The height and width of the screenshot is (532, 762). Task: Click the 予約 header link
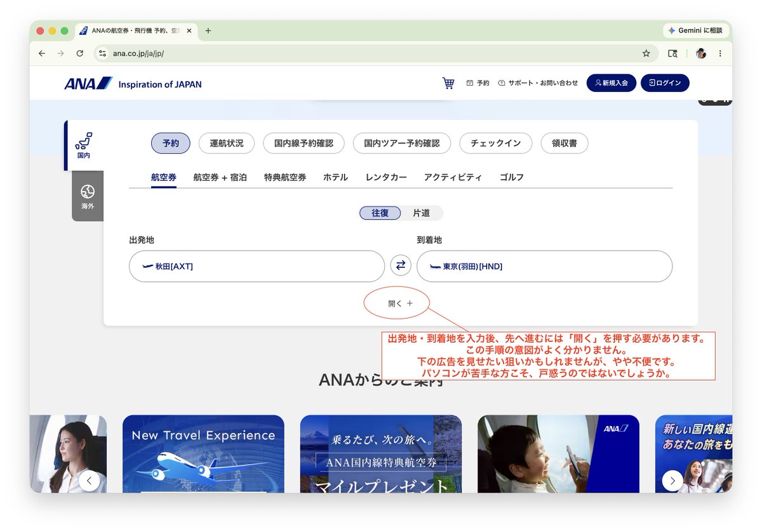478,83
